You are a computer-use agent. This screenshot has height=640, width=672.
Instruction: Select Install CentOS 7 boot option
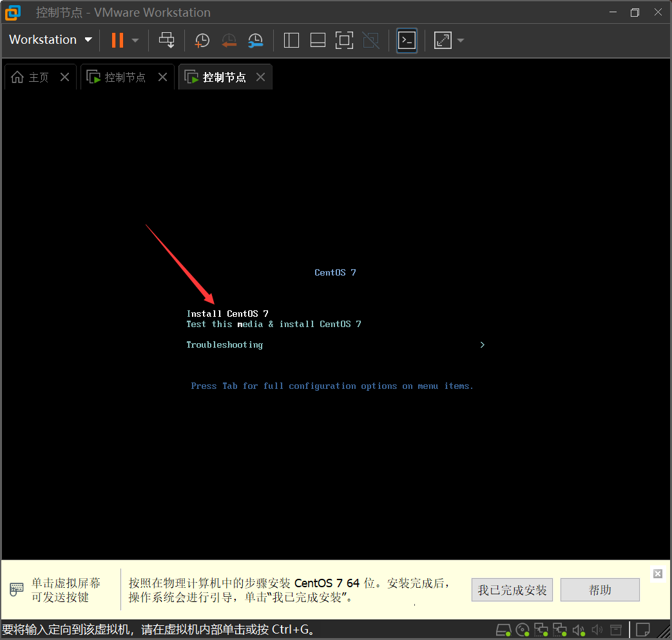pyautogui.click(x=227, y=314)
